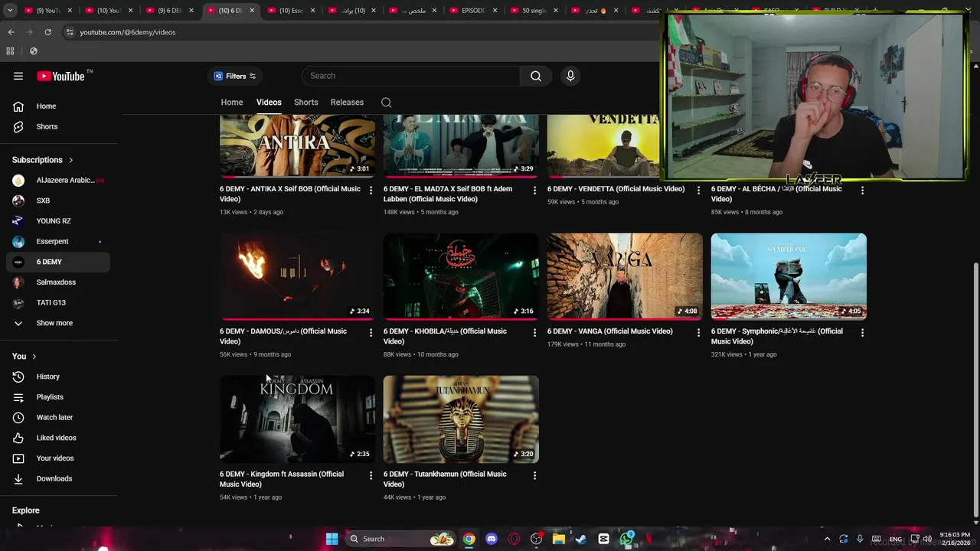Play the Kingdom video thumbnail
The width and height of the screenshot is (980, 551).
tap(297, 419)
